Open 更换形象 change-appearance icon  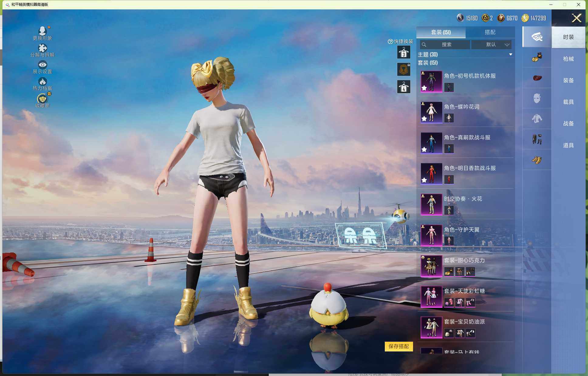[x=43, y=31]
